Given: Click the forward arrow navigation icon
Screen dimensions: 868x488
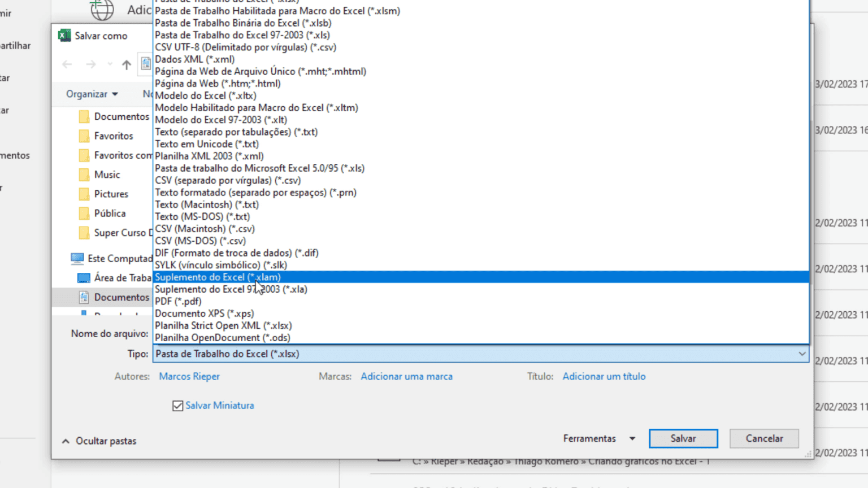Looking at the screenshot, I should 91,65.
